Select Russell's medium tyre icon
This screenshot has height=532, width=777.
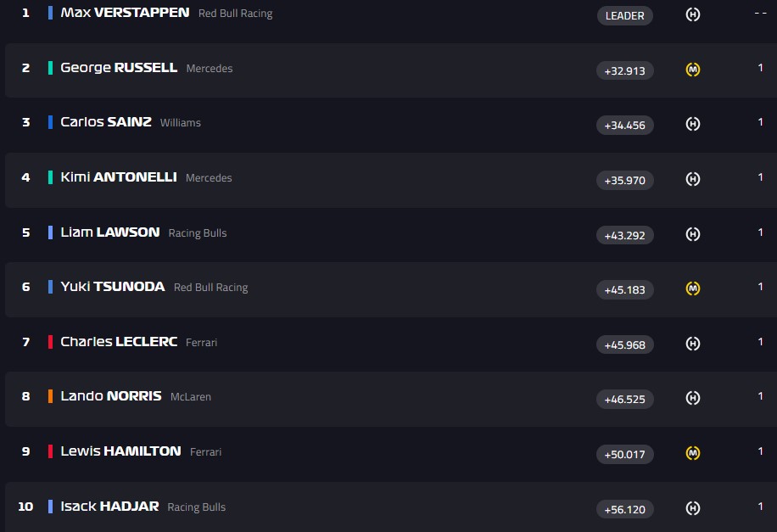[x=692, y=70]
